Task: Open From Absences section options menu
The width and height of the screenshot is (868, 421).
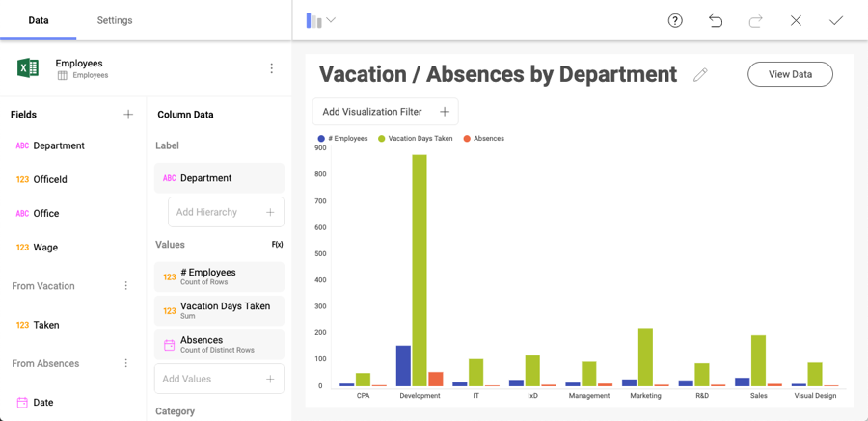Action: 125,363
